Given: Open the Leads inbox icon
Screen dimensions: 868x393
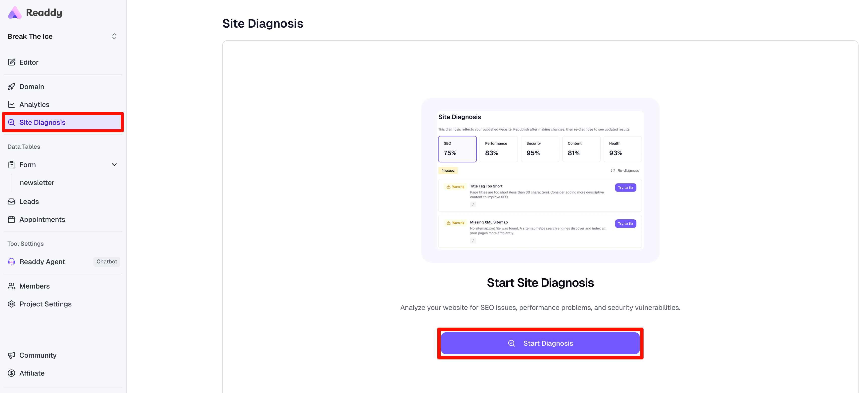Looking at the screenshot, I should pyautogui.click(x=11, y=201).
